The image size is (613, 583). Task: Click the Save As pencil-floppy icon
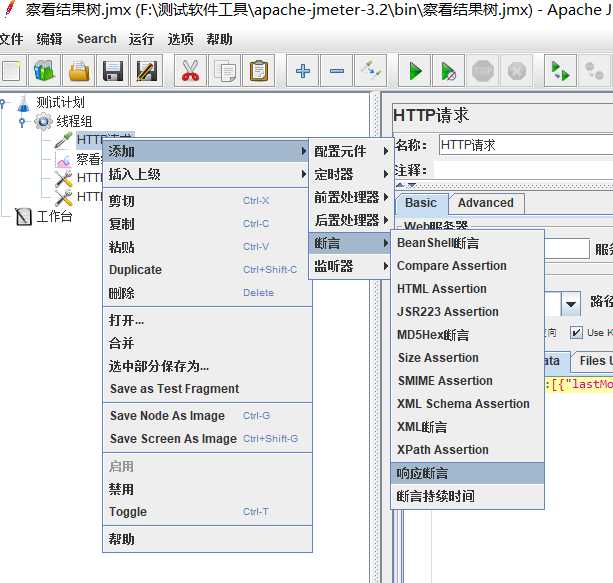(x=147, y=71)
